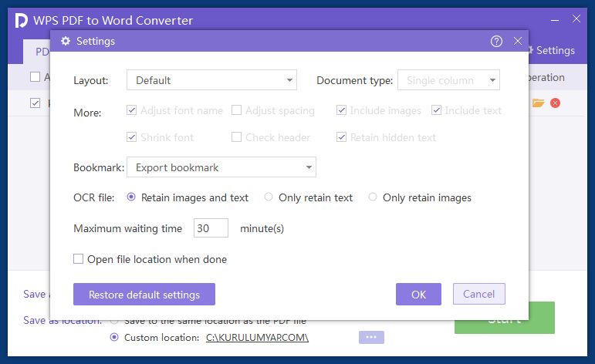Viewport: 595px width, 364px height.
Task: Minimize the WPS PDF to Word Converter window
Action: point(555,20)
